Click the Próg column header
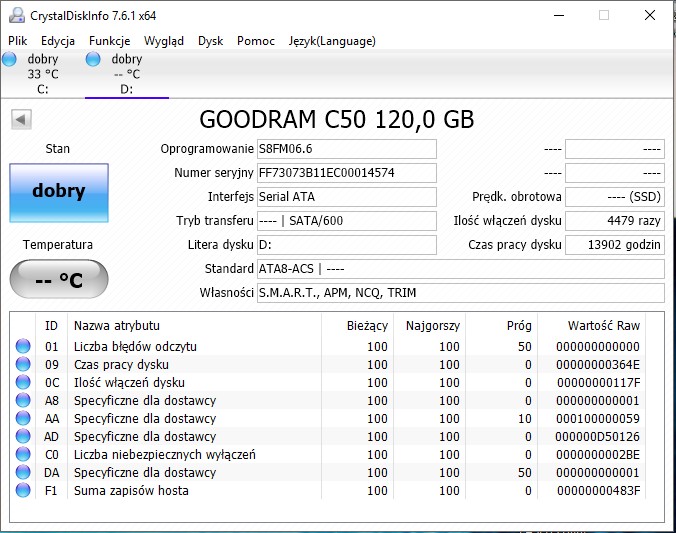Image resolution: width=676 pixels, height=533 pixels. pyautogui.click(x=501, y=326)
